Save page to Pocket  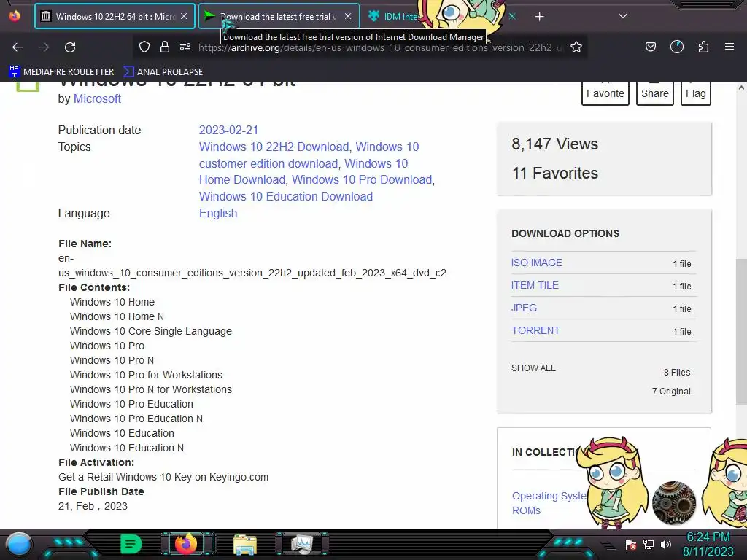(650, 47)
